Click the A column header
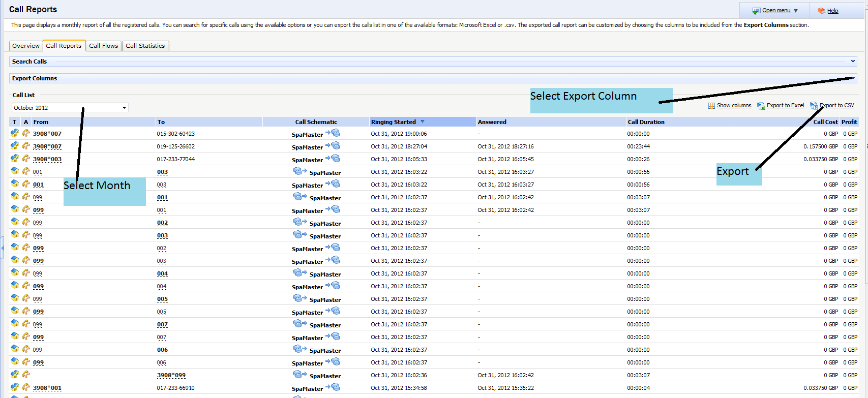868x398 pixels. 26,122
